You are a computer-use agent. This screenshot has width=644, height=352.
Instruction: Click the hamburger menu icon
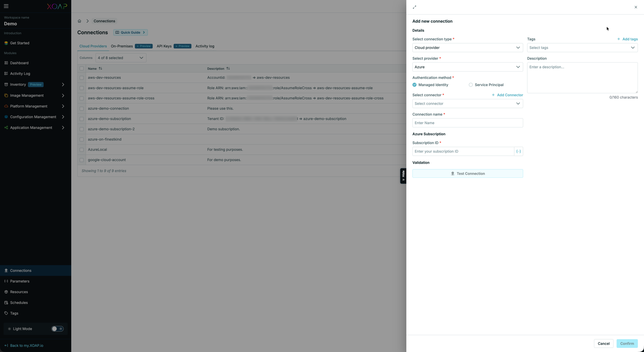coord(6,6)
